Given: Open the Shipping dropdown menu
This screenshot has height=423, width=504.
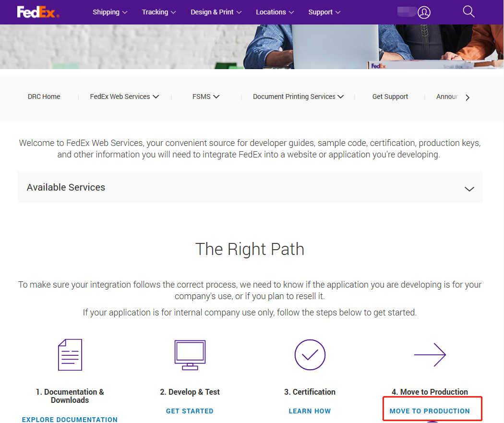Looking at the screenshot, I should point(110,12).
